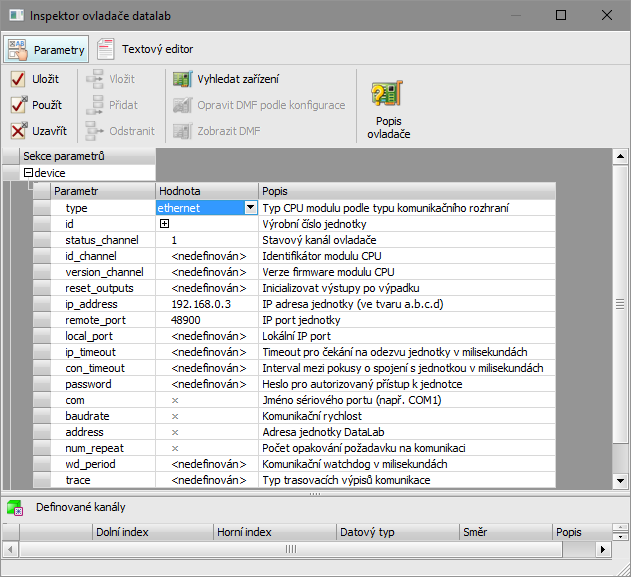Click the Uzavřít red X icon

(19, 131)
